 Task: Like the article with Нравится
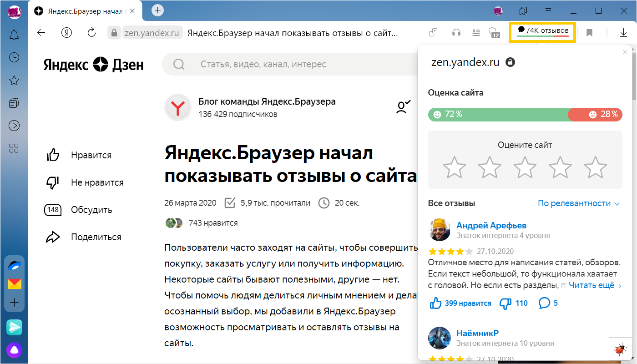click(x=79, y=155)
